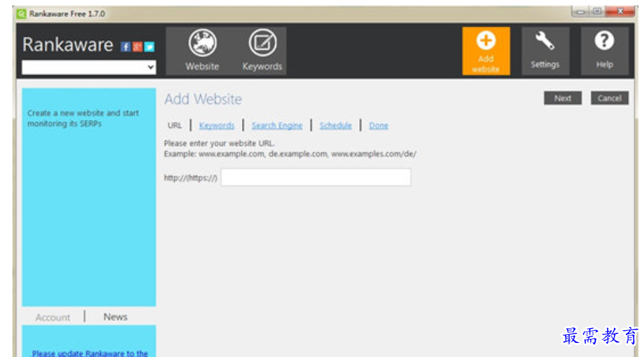644x357 pixels.
Task: Go to the Schedule step link
Action: point(336,125)
